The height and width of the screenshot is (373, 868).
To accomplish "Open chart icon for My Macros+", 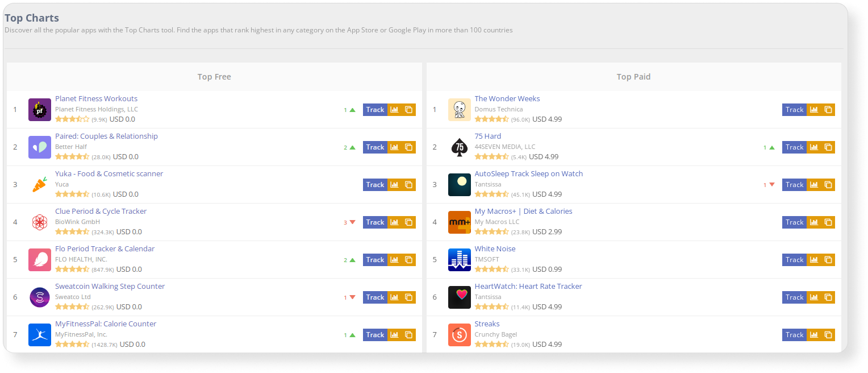I will tap(813, 222).
